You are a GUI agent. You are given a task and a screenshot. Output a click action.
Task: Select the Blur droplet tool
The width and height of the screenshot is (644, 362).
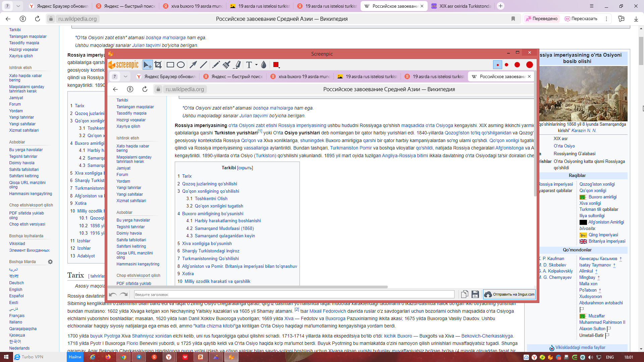264,65
